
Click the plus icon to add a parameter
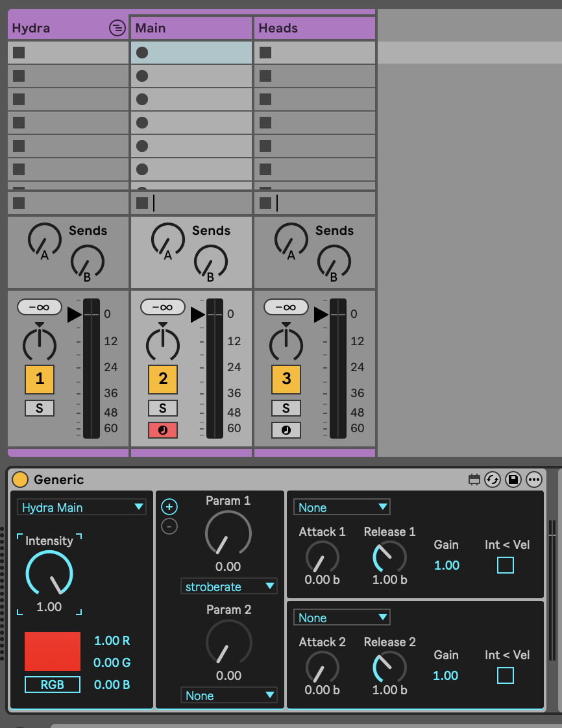pyautogui.click(x=169, y=507)
